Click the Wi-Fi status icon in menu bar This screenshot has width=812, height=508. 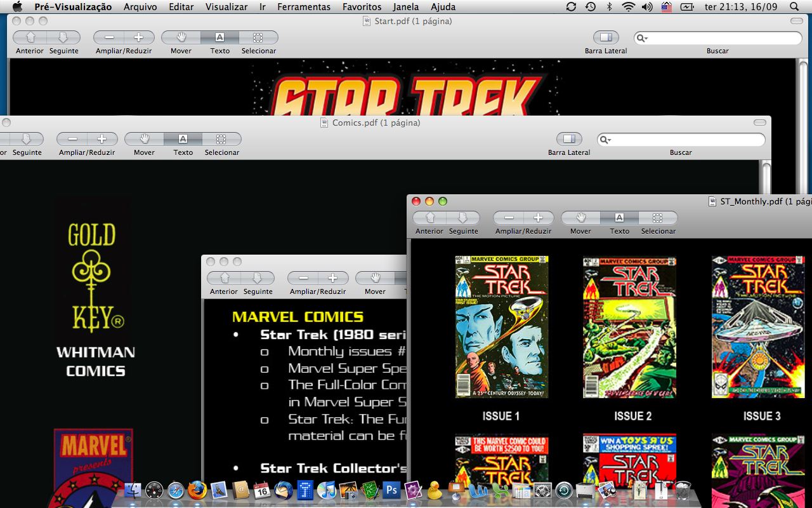628,7
